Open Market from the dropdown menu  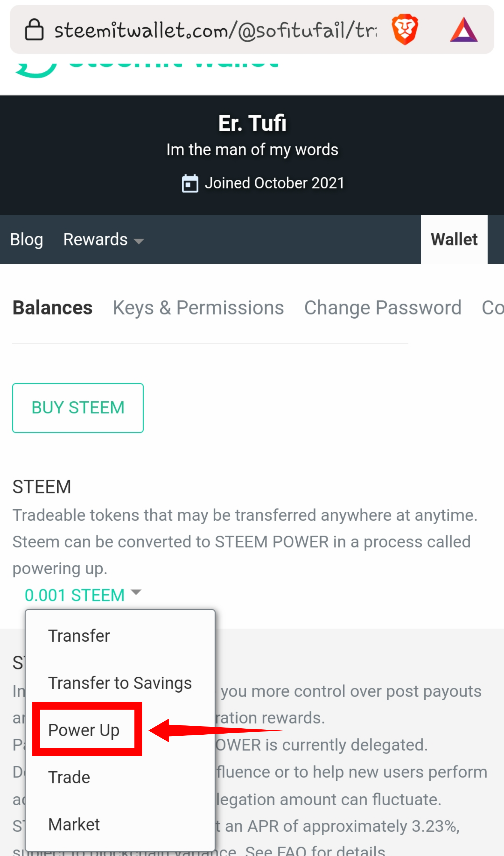coord(74,824)
